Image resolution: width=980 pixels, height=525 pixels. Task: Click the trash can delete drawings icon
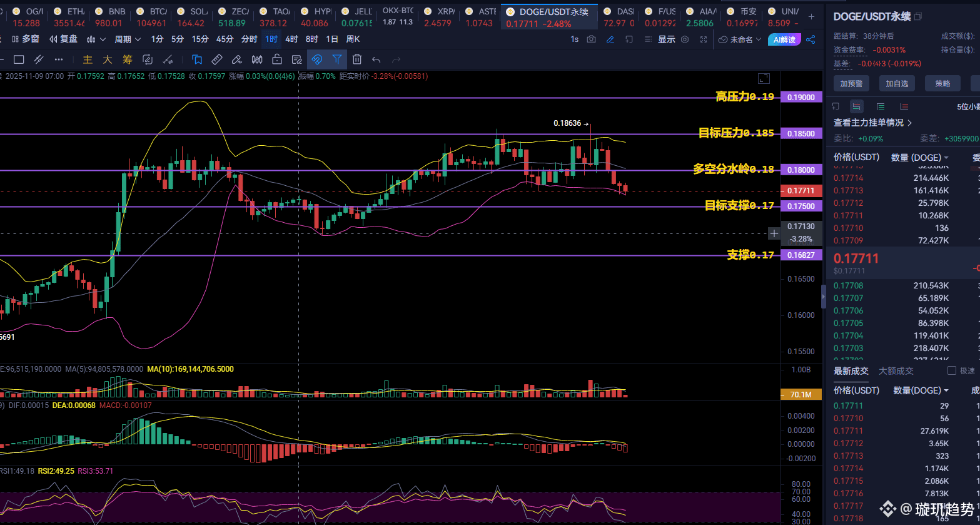click(356, 59)
